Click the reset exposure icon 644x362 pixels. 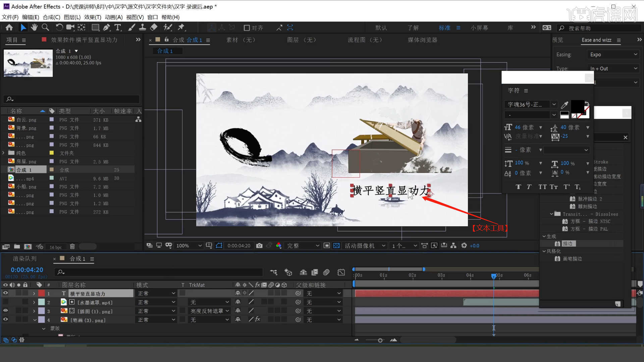click(x=464, y=246)
